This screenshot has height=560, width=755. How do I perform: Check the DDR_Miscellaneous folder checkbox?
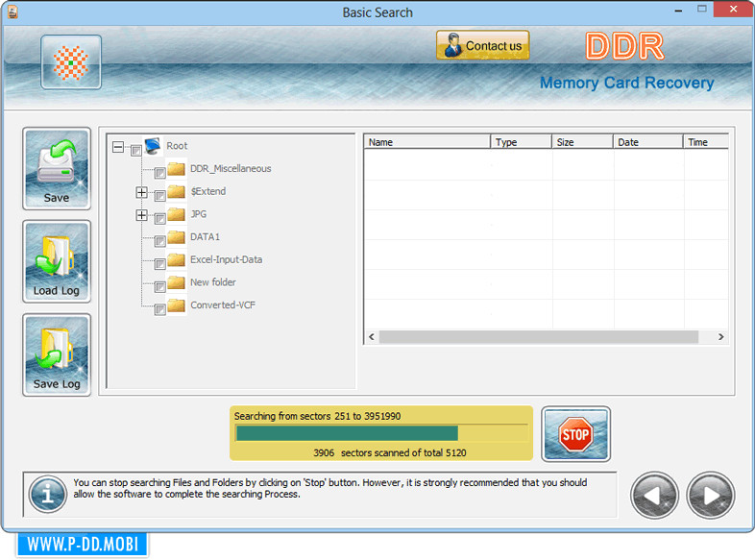tap(159, 173)
